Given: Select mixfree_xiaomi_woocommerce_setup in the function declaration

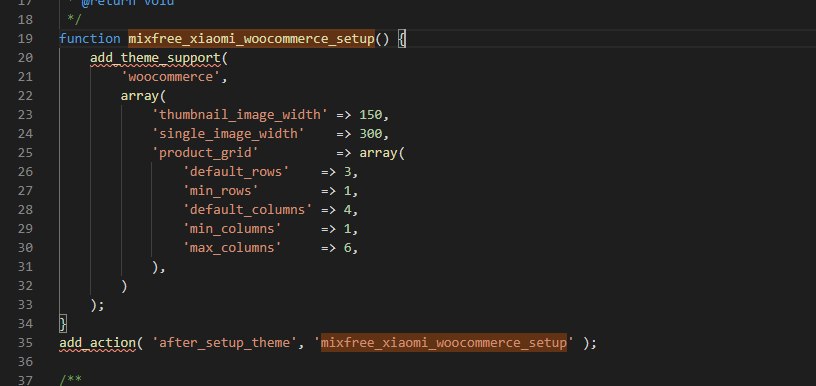Looking at the screenshot, I should click(x=251, y=38).
